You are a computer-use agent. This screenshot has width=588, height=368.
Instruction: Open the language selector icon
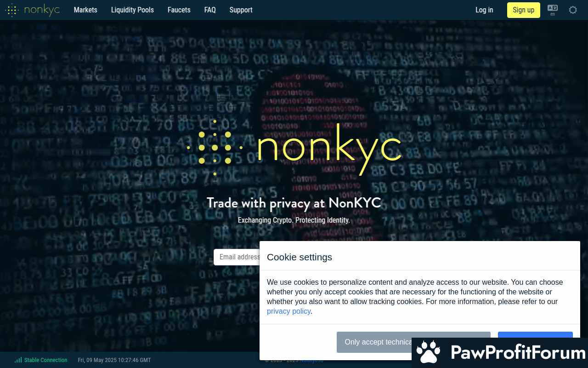coord(553,10)
